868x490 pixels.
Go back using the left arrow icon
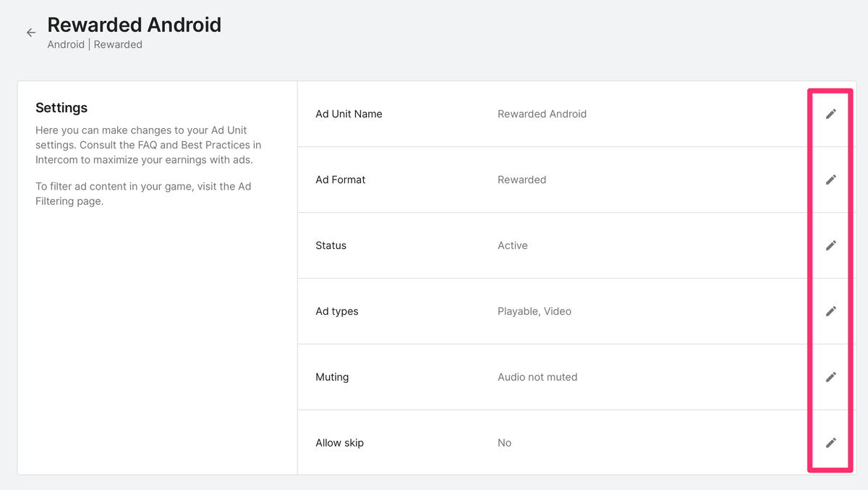point(30,33)
